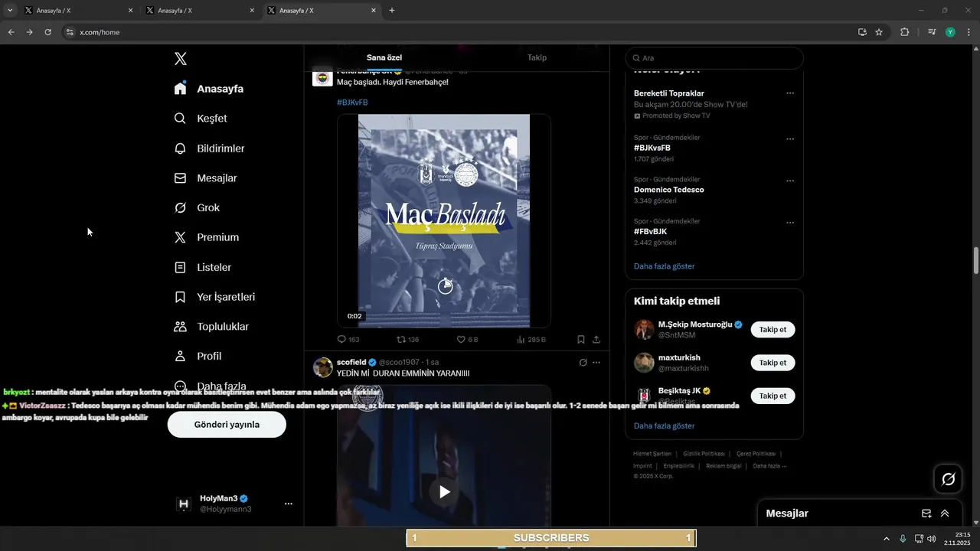Open a new browser tab
This screenshot has height=551, width=980.
coord(392,11)
